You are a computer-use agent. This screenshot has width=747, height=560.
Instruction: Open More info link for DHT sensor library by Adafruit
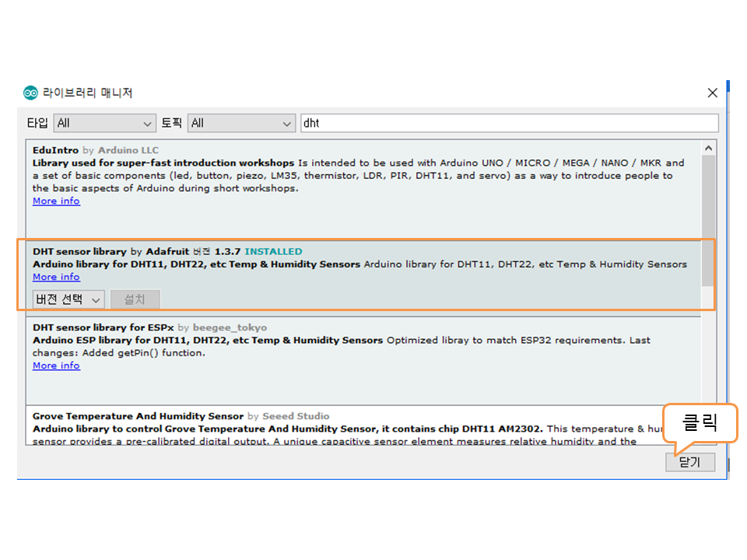[x=56, y=277]
